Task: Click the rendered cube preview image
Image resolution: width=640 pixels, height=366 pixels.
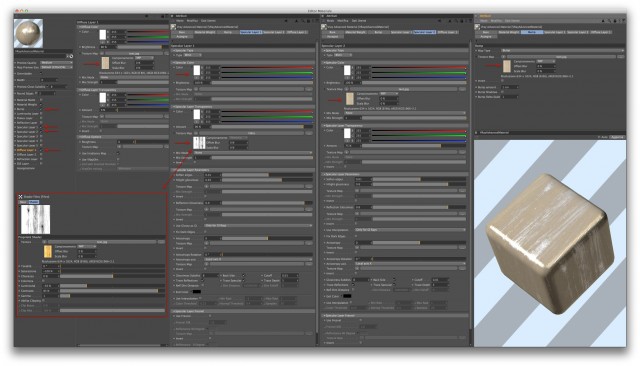Action: [x=550, y=244]
